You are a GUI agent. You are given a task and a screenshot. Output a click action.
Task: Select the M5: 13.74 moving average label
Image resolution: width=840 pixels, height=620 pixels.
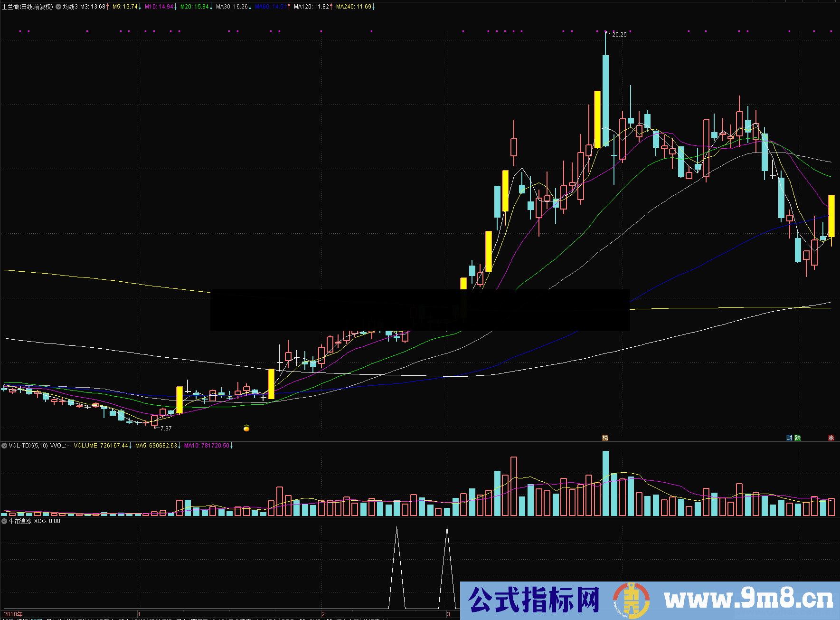click(127, 7)
